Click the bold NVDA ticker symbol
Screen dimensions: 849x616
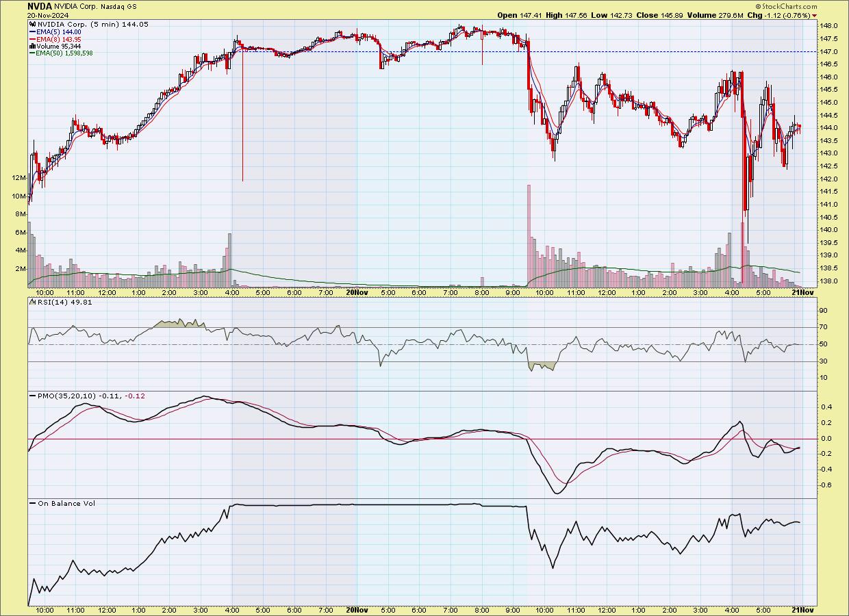[x=40, y=5]
